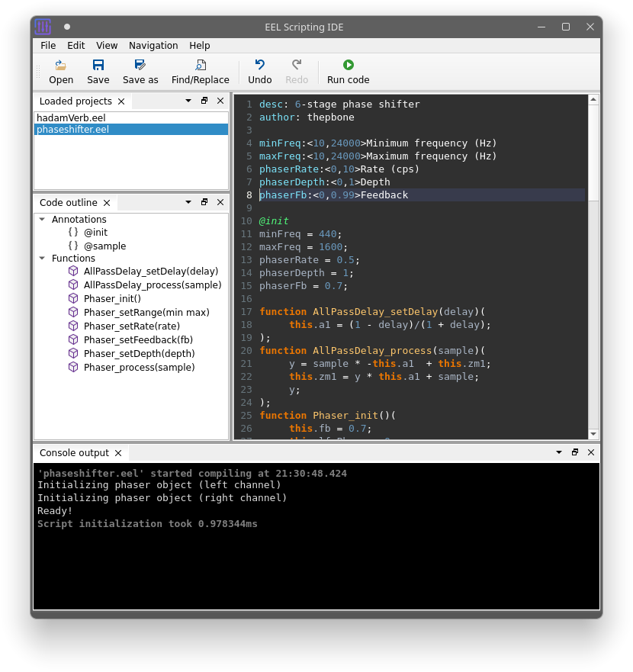Screen dimensions: 633x672
Task: Float the Loaded projects panel
Action: [204, 101]
